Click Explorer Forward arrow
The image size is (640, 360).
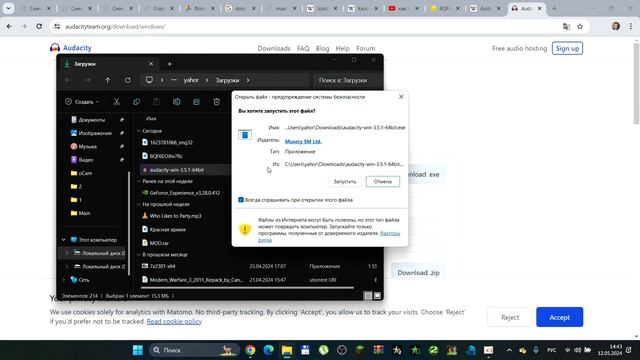pos(88,80)
